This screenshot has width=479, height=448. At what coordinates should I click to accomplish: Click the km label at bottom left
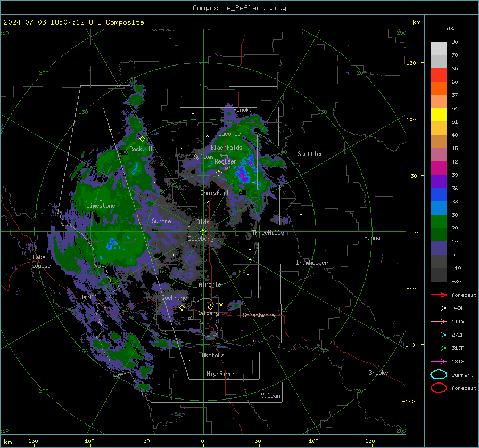pyautogui.click(x=7, y=442)
